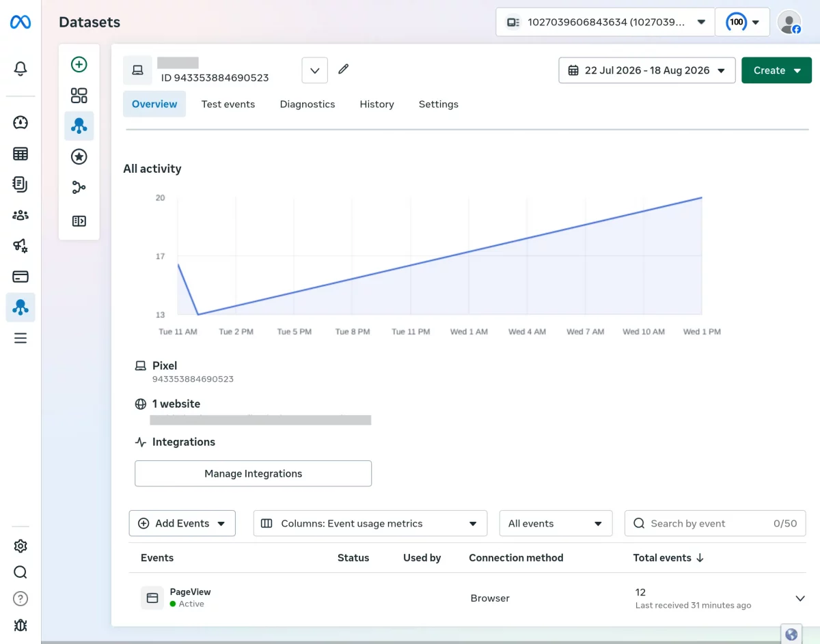
Task: Click the green plus connect data icon
Action: pyautogui.click(x=79, y=64)
